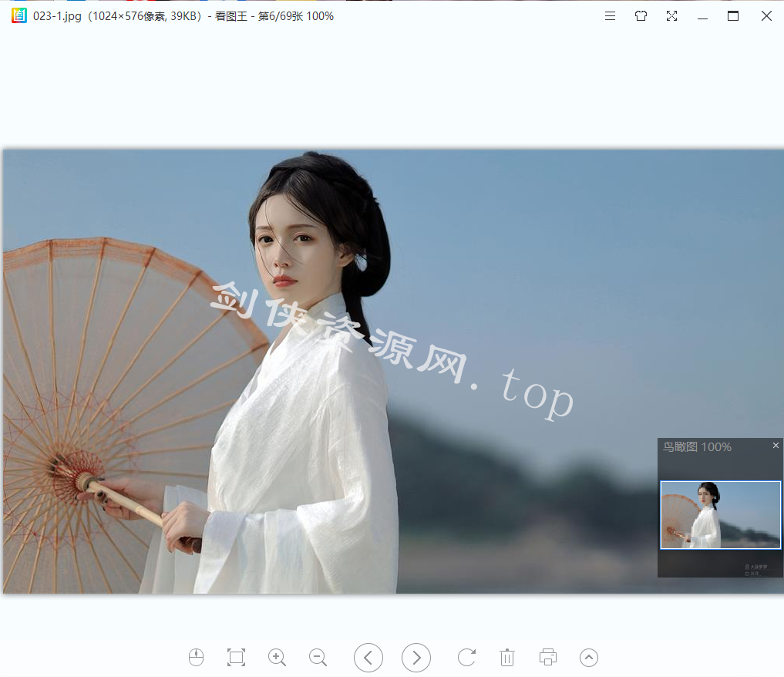Close the image viewer window

click(766, 16)
